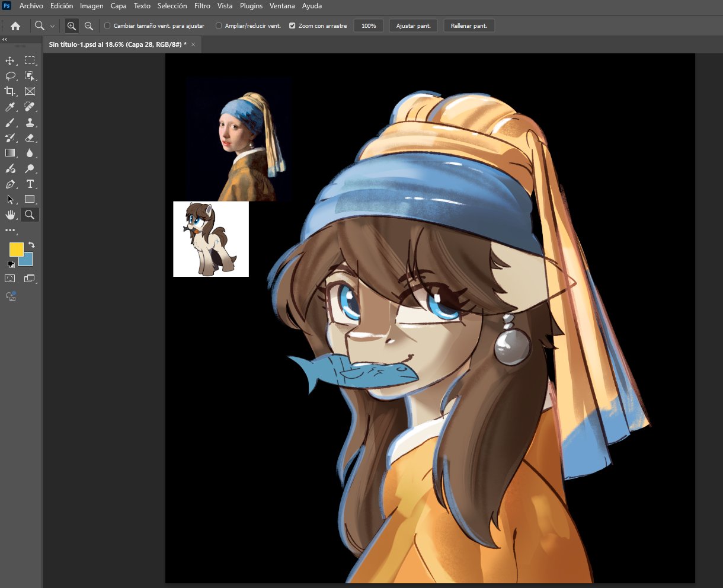Activate the Zoom In mode button
Viewport: 723px width, 588px height.
[x=72, y=26]
